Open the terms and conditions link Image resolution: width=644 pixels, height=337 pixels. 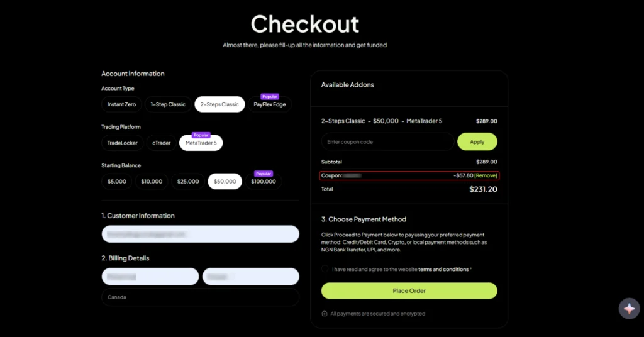tap(443, 269)
